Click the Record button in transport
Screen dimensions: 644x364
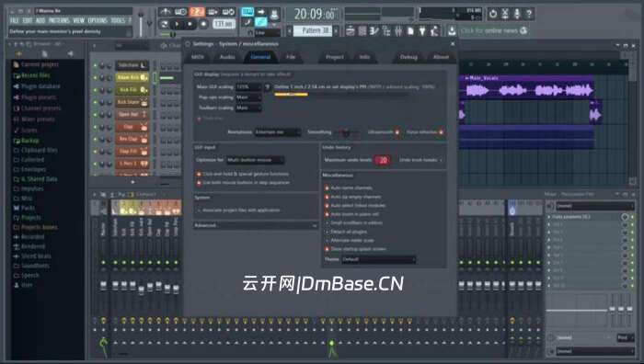pyautogui.click(x=203, y=24)
